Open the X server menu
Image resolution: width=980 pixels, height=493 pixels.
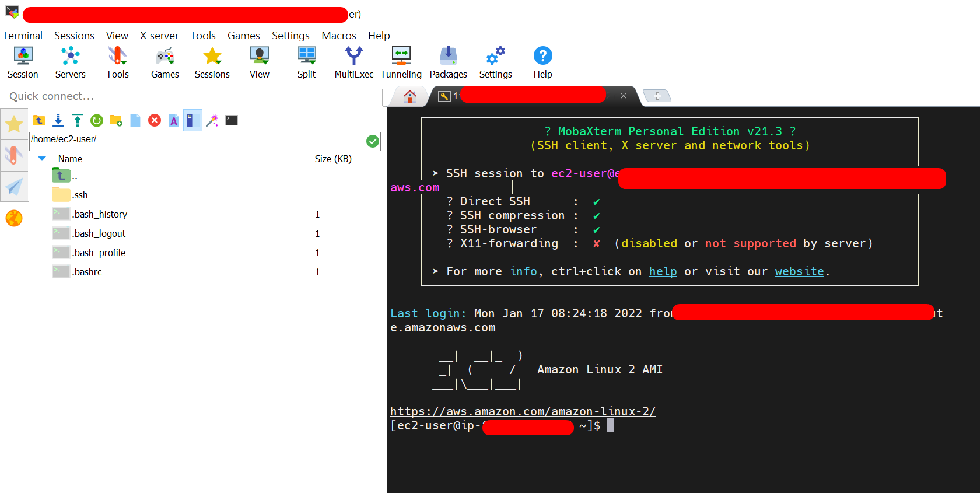click(x=159, y=36)
